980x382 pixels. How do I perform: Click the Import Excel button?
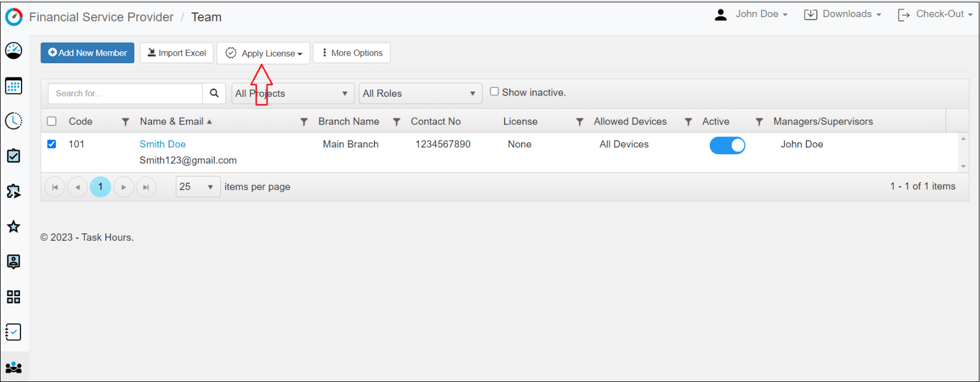pos(177,53)
